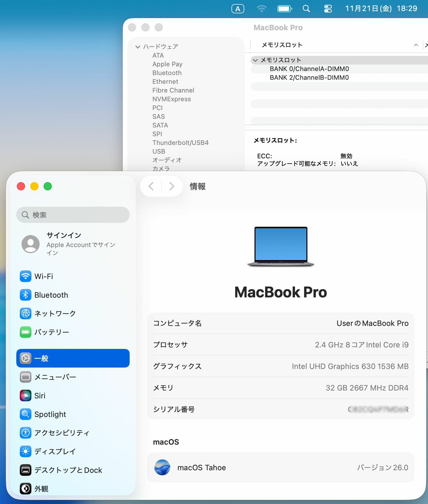
Task: Click the コンピュータ名 value User の MacBook Pro
Action: pyautogui.click(x=372, y=323)
